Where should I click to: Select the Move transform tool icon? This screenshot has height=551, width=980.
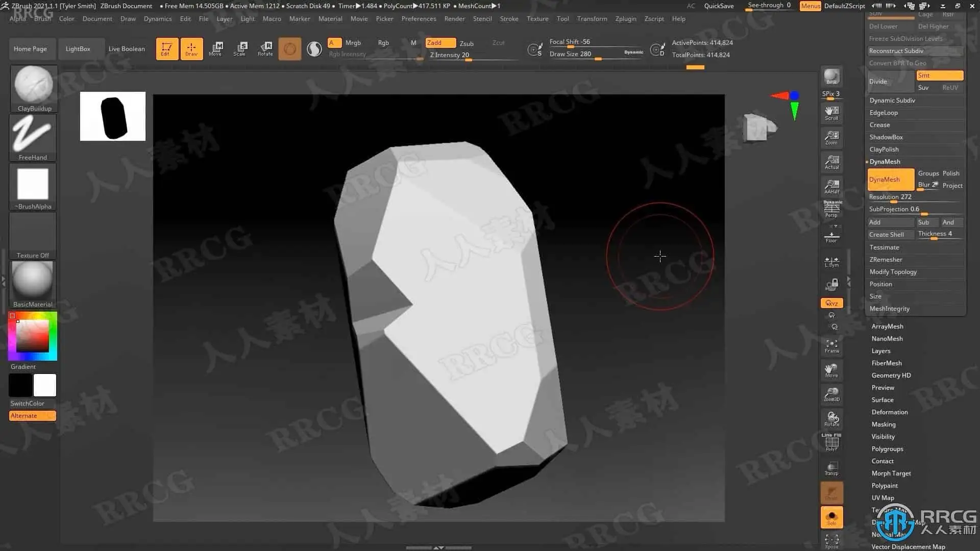coord(215,48)
